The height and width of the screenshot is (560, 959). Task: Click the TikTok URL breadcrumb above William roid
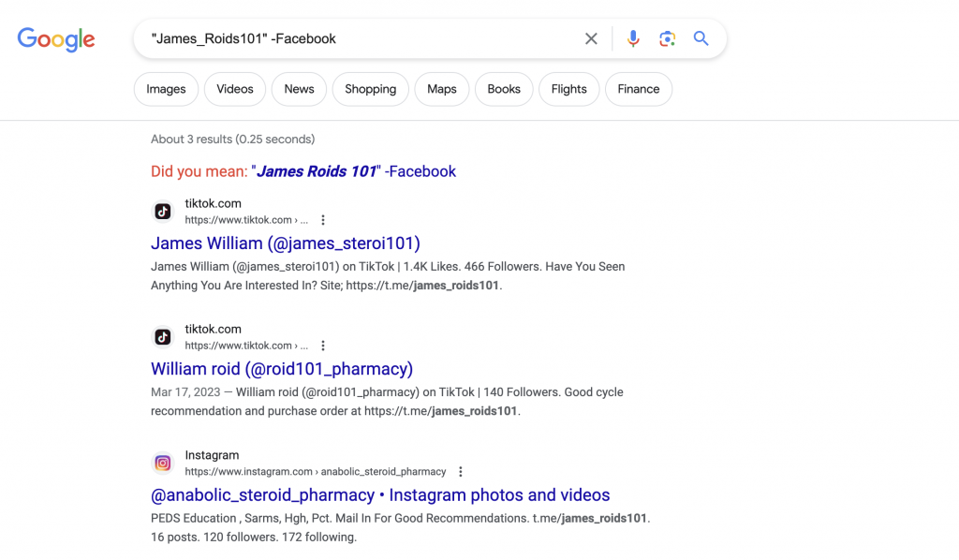pos(246,346)
